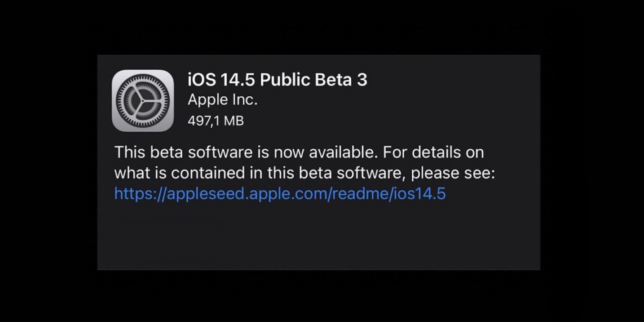Click "14.5" version number in the title
The height and width of the screenshot is (322, 644).
coord(236,80)
